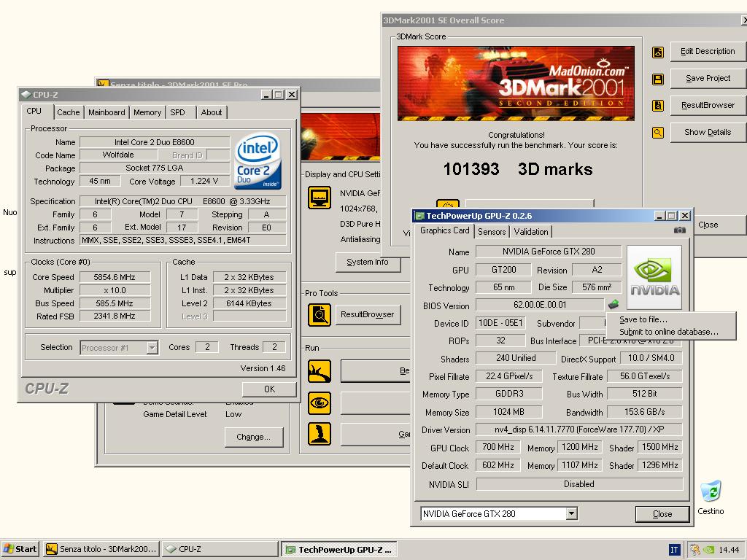Expand the Processor #1 selection dropdown
The image size is (747, 560).
[152, 348]
